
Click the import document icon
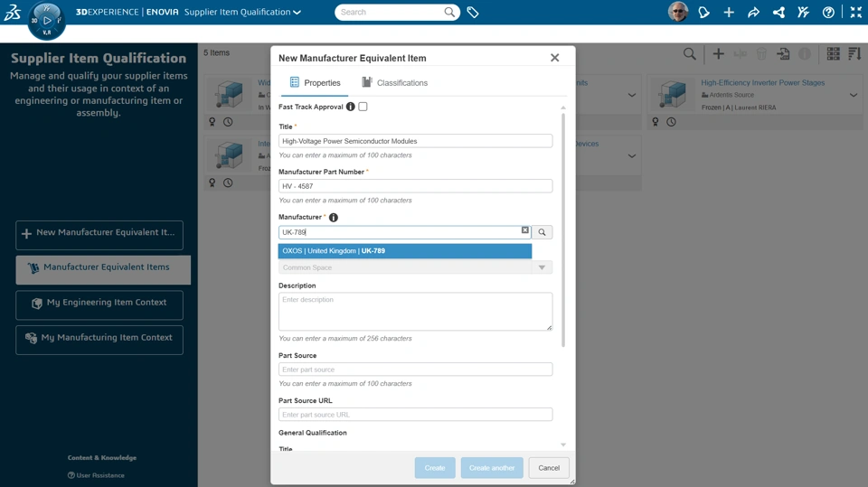tap(783, 53)
